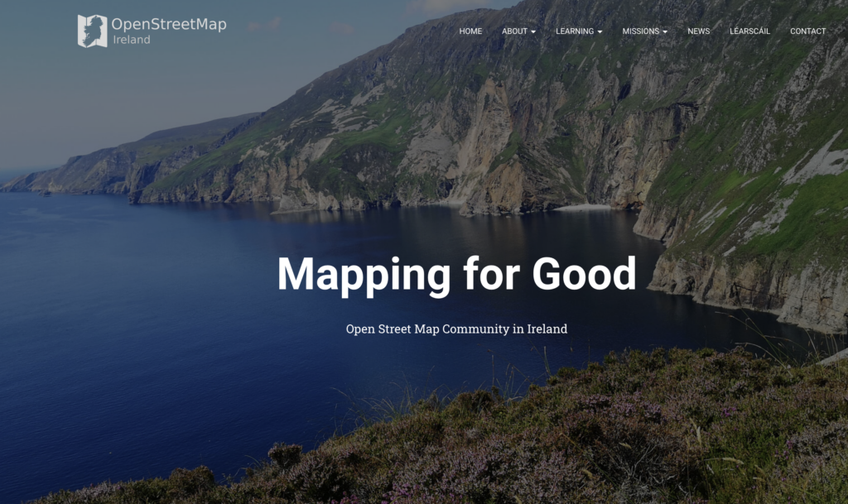This screenshot has width=848, height=504.
Task: Open the Home navigation item
Action: point(470,31)
